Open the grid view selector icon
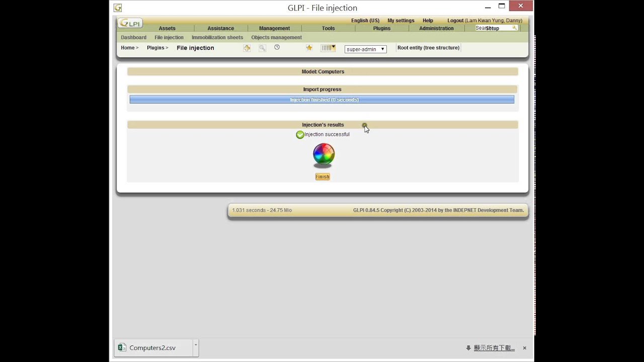This screenshot has height=362, width=644. pyautogui.click(x=328, y=48)
